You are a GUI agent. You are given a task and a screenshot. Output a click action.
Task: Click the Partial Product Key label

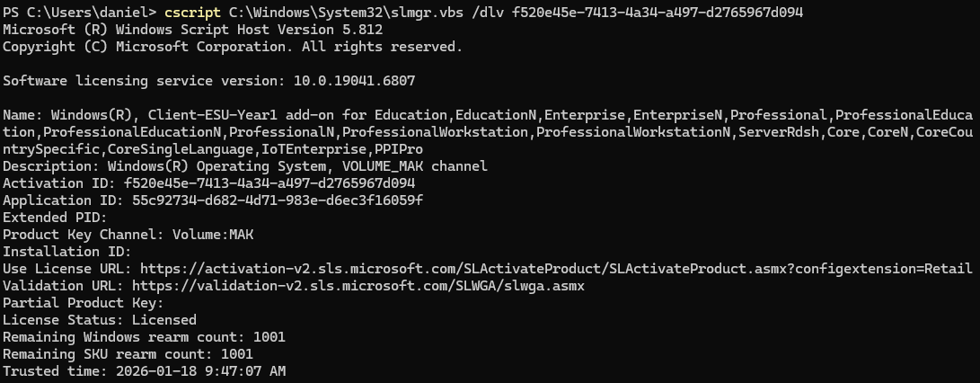tap(83, 303)
